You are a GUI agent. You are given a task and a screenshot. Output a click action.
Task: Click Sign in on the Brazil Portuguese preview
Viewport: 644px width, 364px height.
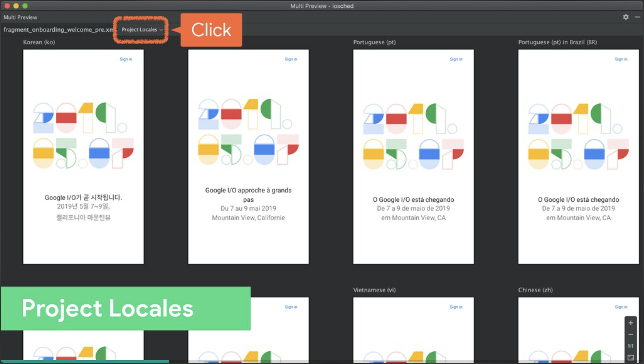621,59
